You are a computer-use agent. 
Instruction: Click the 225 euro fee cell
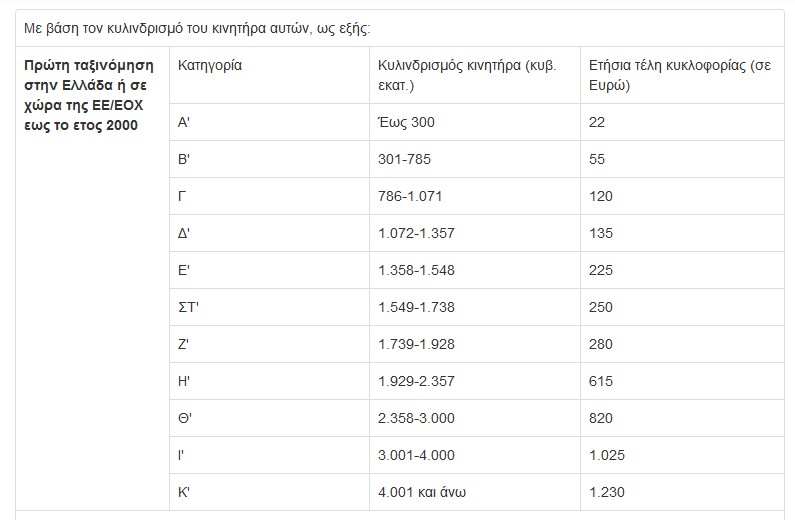pyautogui.click(x=601, y=270)
